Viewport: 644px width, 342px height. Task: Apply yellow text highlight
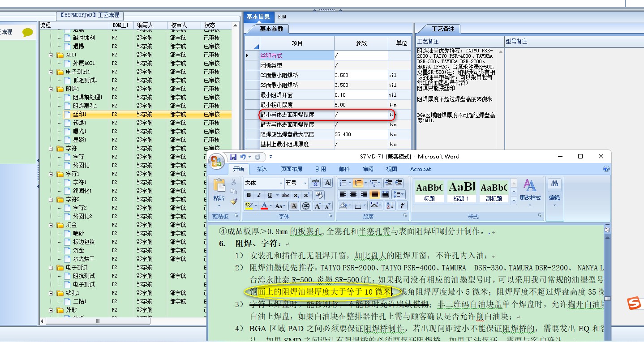coord(249,206)
